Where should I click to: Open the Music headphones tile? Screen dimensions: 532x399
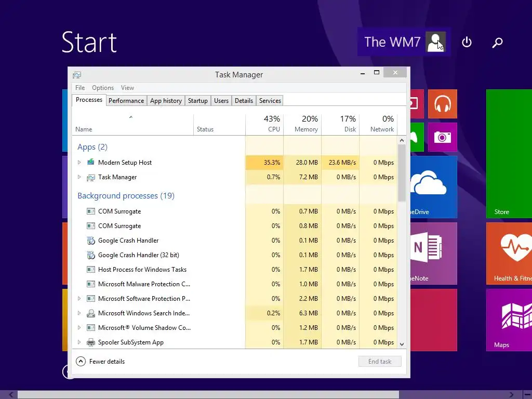(443, 104)
